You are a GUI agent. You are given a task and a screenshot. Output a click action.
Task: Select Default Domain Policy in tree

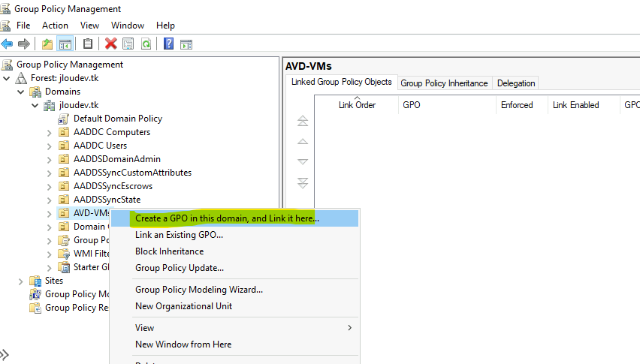tap(117, 119)
